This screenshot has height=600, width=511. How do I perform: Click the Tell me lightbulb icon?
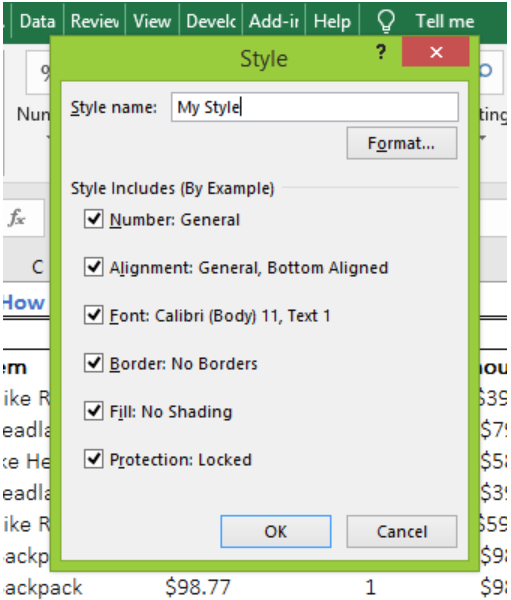386,21
